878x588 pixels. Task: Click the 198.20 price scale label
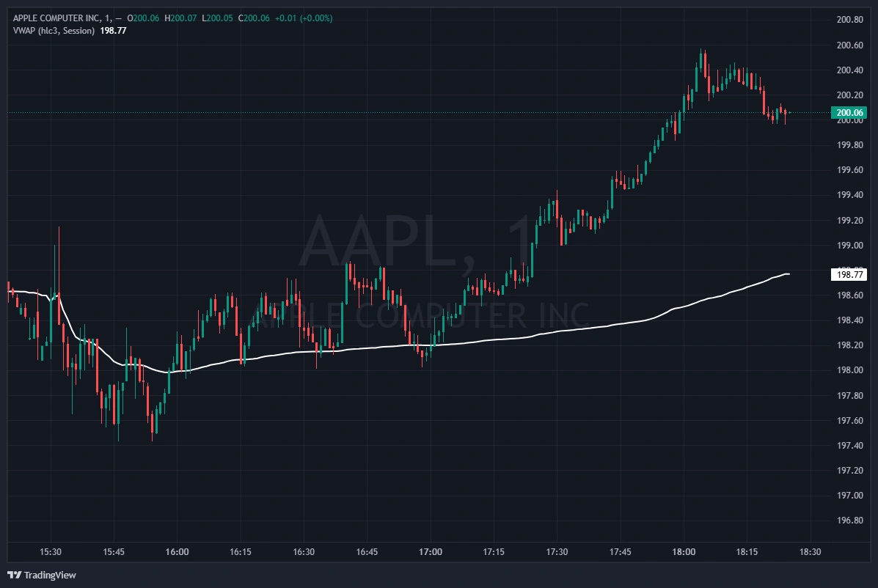click(849, 345)
